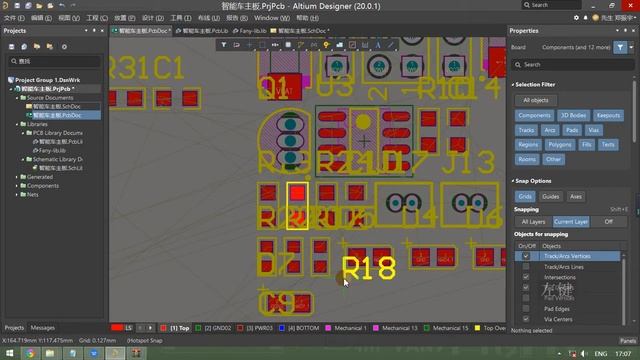This screenshot has height=360, width=640.
Task: Click the place polygon pour icon in active bar
Action: point(339,44)
